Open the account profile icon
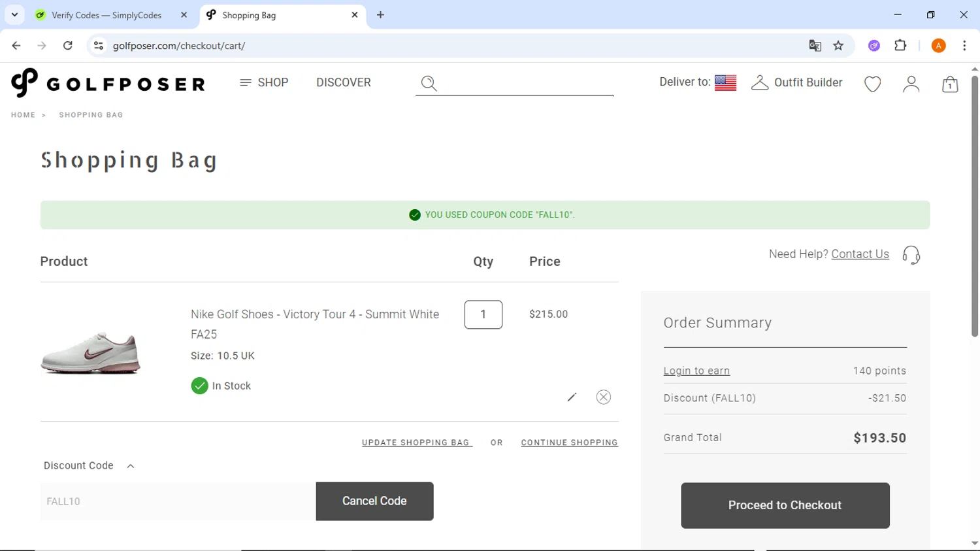The height and width of the screenshot is (551, 980). tap(911, 84)
